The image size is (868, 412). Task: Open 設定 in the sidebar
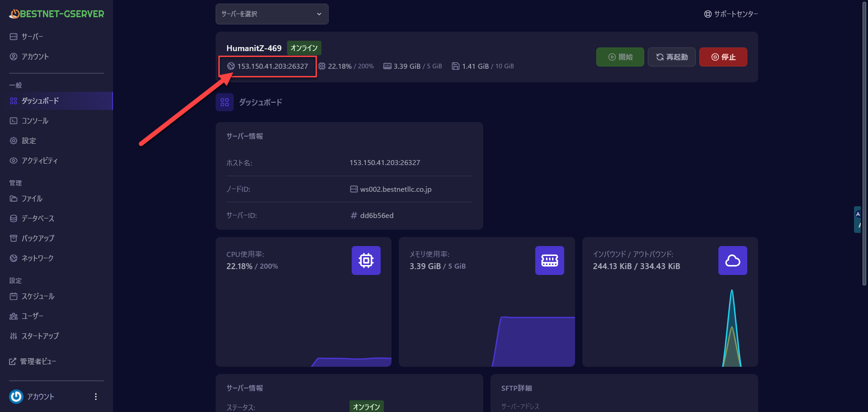click(x=57, y=141)
